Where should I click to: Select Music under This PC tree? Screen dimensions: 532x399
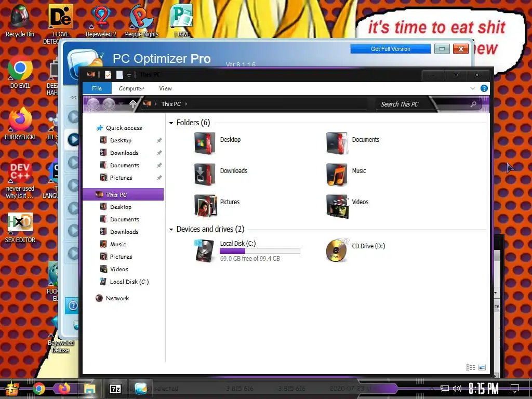click(117, 244)
